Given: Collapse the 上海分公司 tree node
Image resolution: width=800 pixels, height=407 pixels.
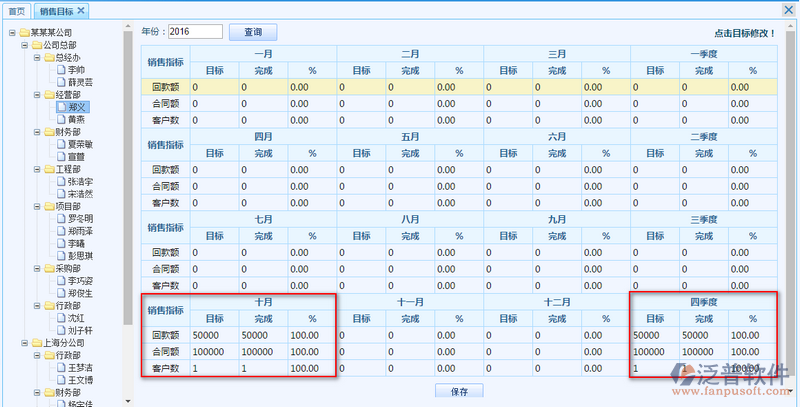Looking at the screenshot, I should click(x=23, y=343).
